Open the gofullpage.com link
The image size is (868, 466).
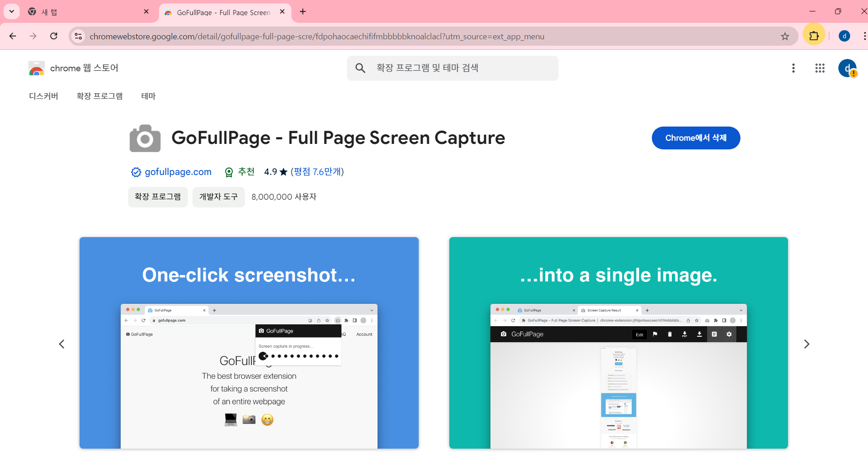click(x=178, y=172)
